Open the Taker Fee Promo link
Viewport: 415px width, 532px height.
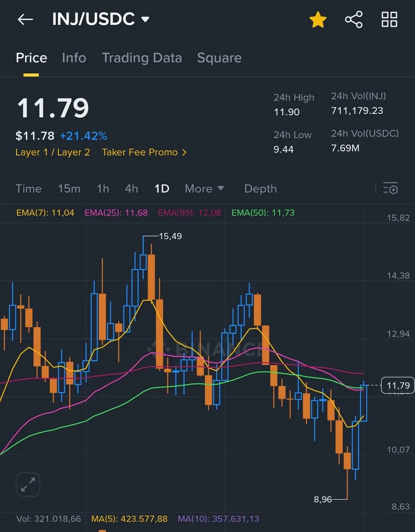[x=144, y=152]
